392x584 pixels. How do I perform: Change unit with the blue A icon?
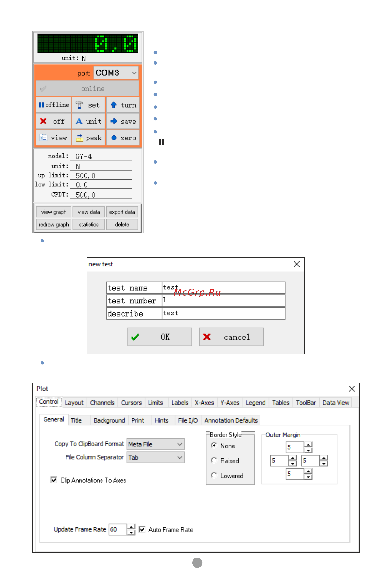88,121
